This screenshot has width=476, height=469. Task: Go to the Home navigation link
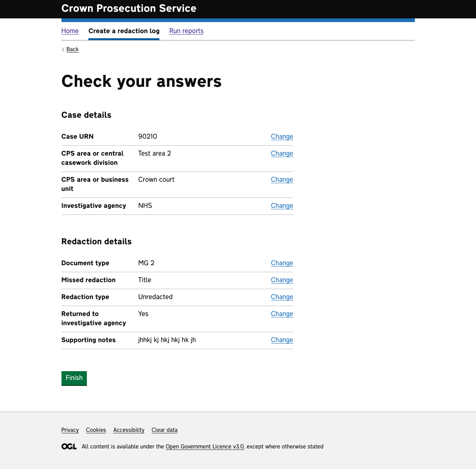(70, 31)
